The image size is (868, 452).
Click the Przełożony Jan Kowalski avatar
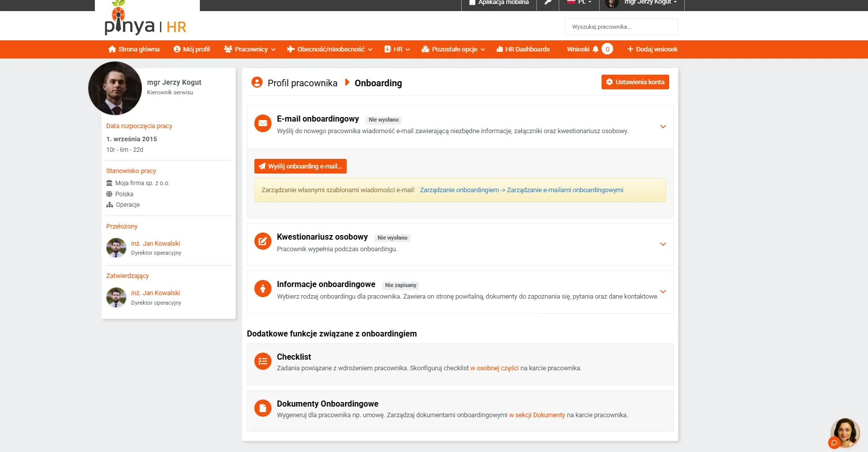(x=116, y=248)
